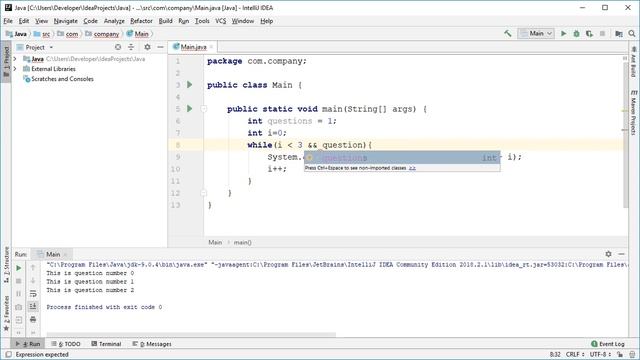Open the Run menu
640x360 pixels.
pyautogui.click(x=184, y=21)
